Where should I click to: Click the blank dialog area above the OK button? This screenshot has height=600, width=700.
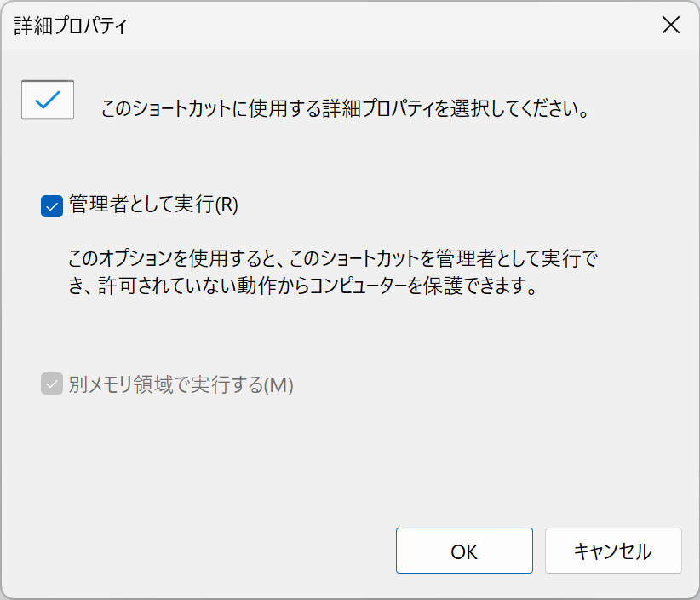(x=464, y=464)
